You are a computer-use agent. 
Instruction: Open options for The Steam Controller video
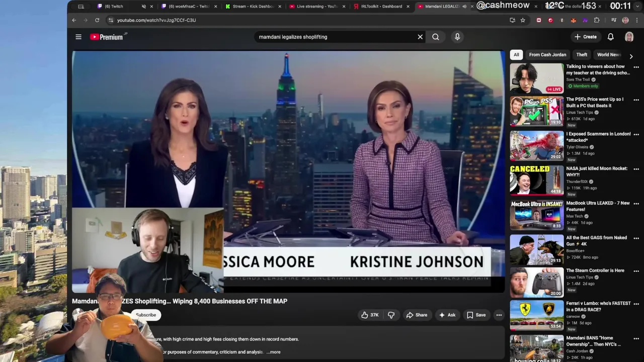click(636, 271)
